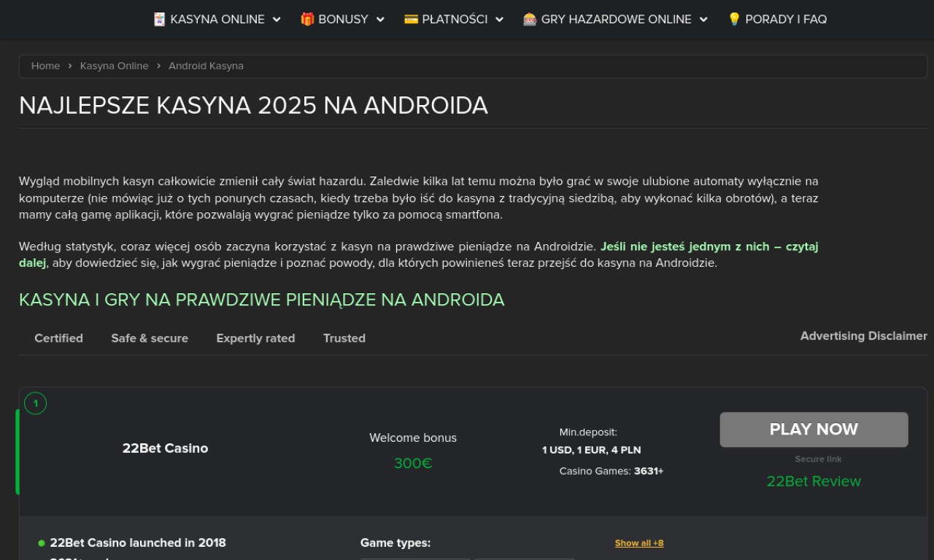Viewport: 934px width, 560px height.
Task: Click the slot machine icon beside Gry Hazardowe
Action: [530, 19]
